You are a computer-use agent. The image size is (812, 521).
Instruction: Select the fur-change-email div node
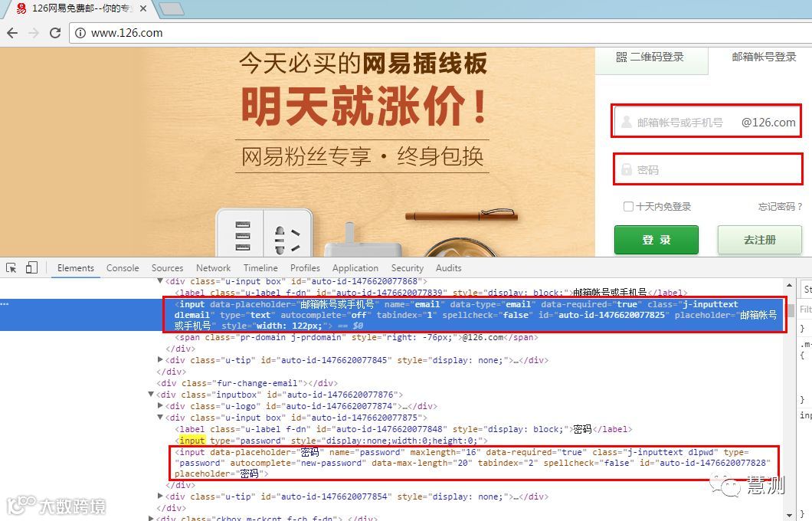pyautogui.click(x=247, y=383)
